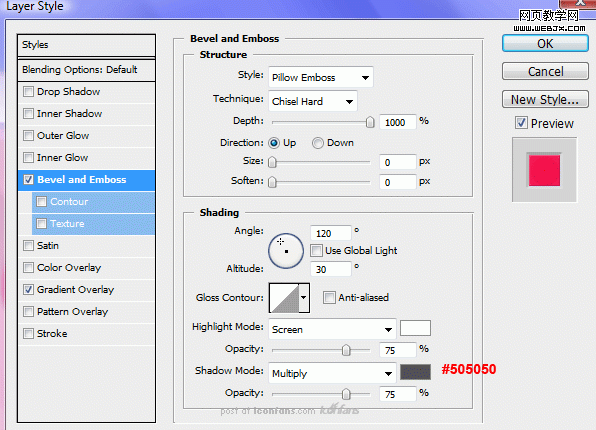Open the white Highlight color swatch
Screen dimensions: 596x430
tap(415, 328)
